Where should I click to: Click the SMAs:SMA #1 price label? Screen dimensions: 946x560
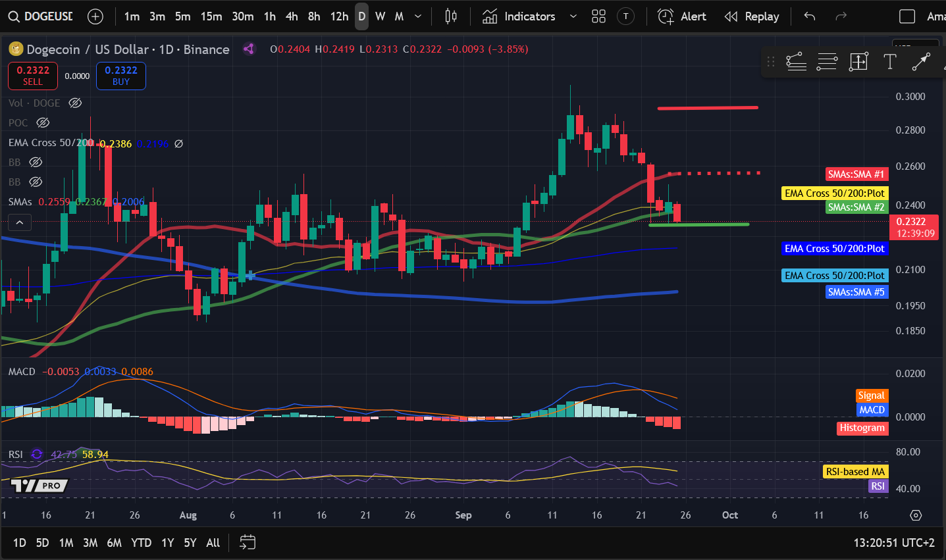click(x=856, y=174)
